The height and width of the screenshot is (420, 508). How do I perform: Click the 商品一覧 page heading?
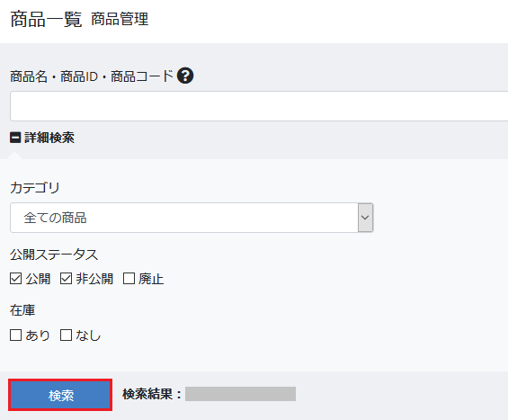pyautogui.click(x=46, y=19)
